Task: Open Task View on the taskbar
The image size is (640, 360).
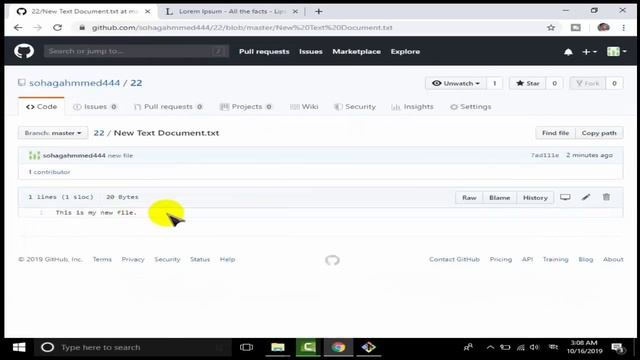Action: (x=246, y=347)
